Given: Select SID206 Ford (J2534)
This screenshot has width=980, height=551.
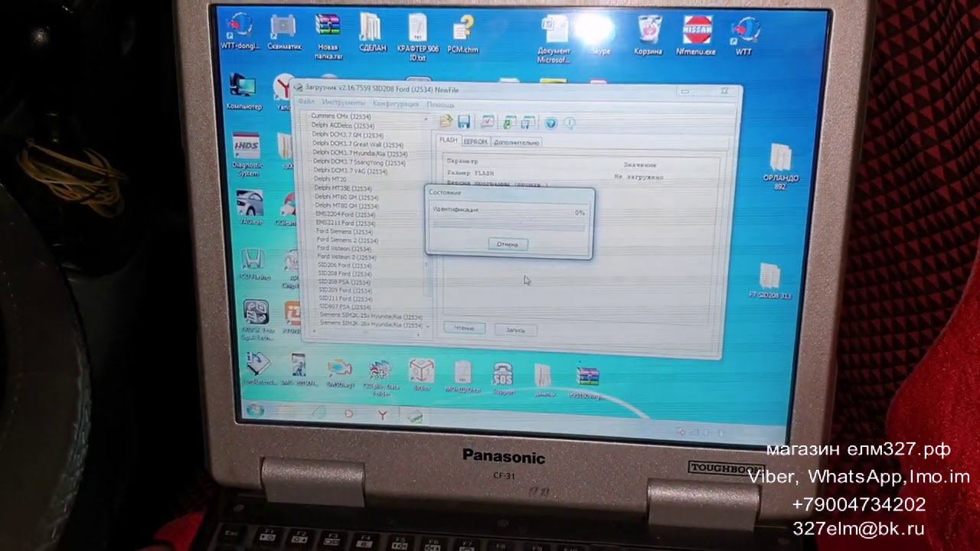Looking at the screenshot, I should [x=345, y=266].
